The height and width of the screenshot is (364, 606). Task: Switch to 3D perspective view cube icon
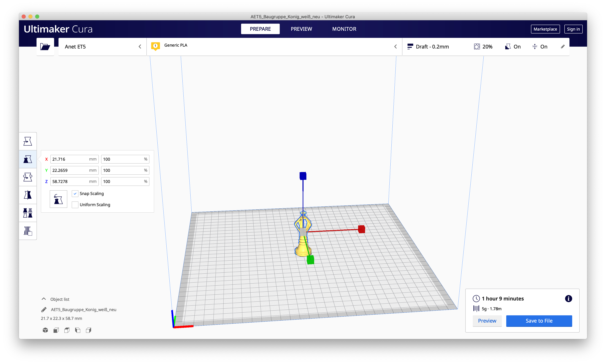click(x=45, y=330)
